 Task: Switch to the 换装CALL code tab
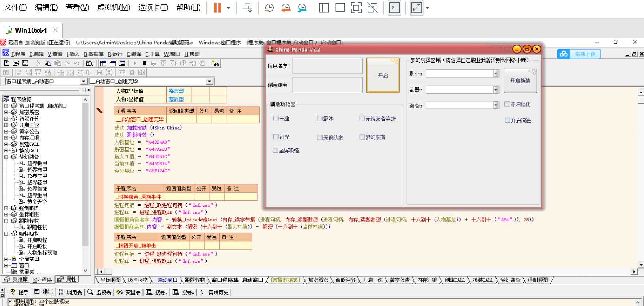point(483,280)
